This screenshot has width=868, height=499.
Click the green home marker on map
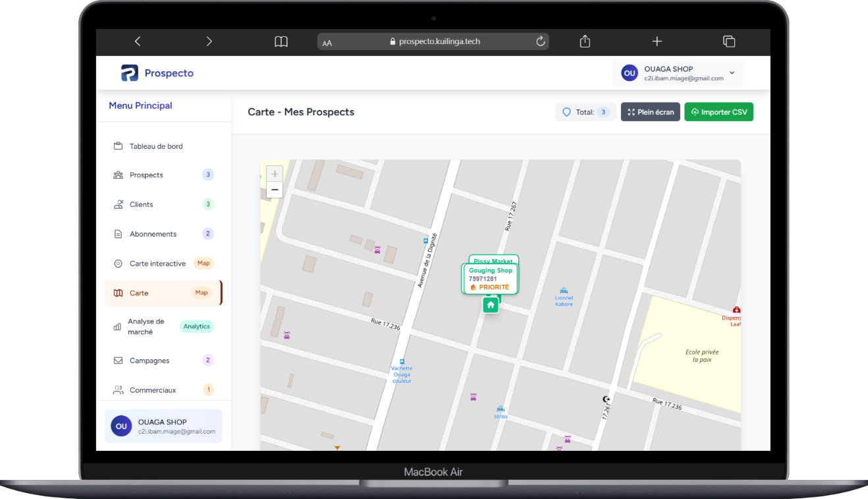tap(490, 305)
